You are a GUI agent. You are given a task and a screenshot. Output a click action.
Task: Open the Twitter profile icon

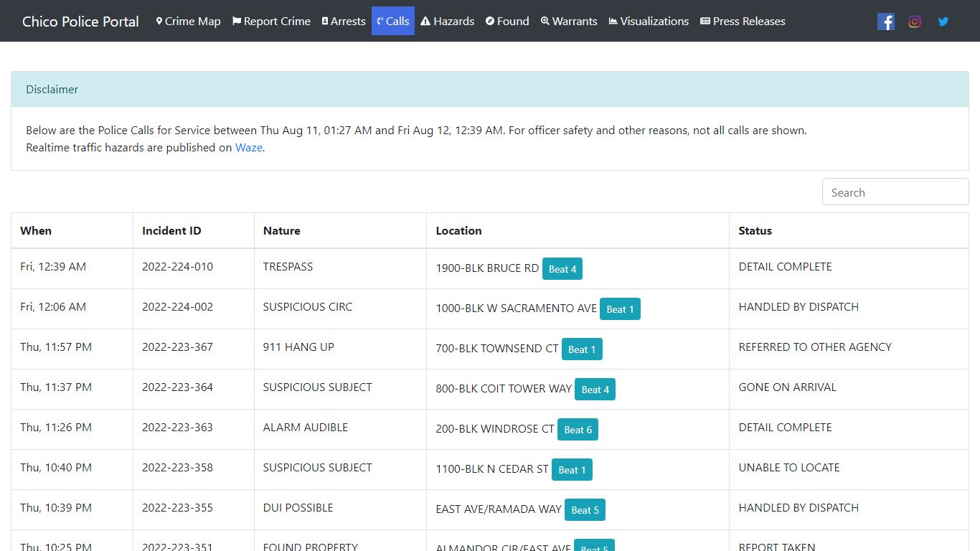tap(943, 22)
